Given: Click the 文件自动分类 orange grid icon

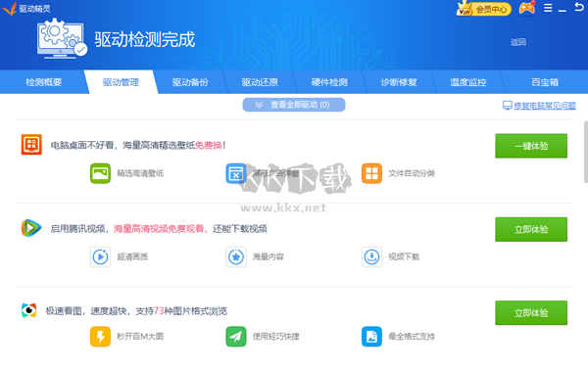Looking at the screenshot, I should 371,173.
